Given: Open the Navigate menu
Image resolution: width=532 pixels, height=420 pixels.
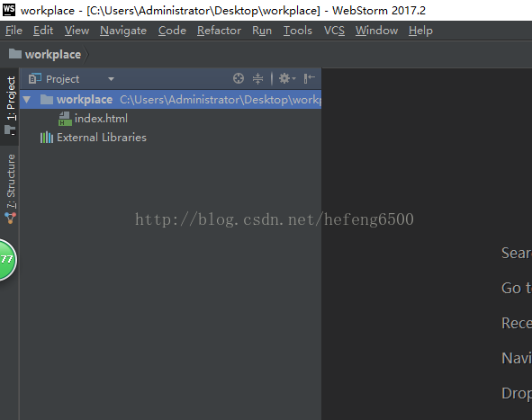Looking at the screenshot, I should point(123,31).
